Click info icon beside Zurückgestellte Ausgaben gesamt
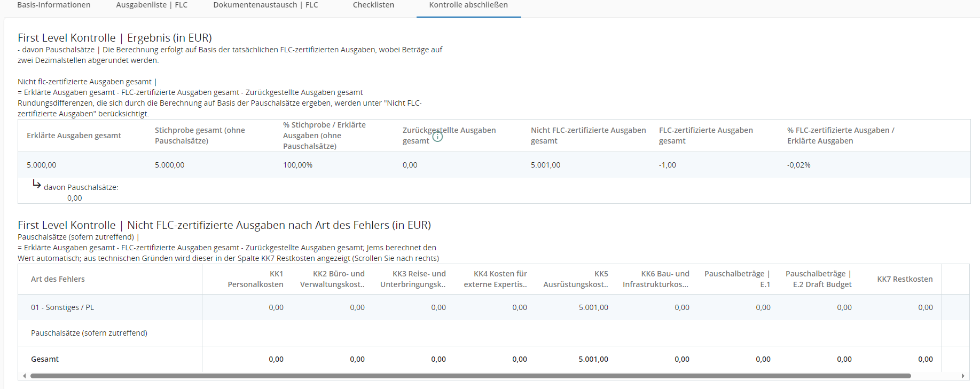This screenshot has height=389, width=980. [437, 137]
